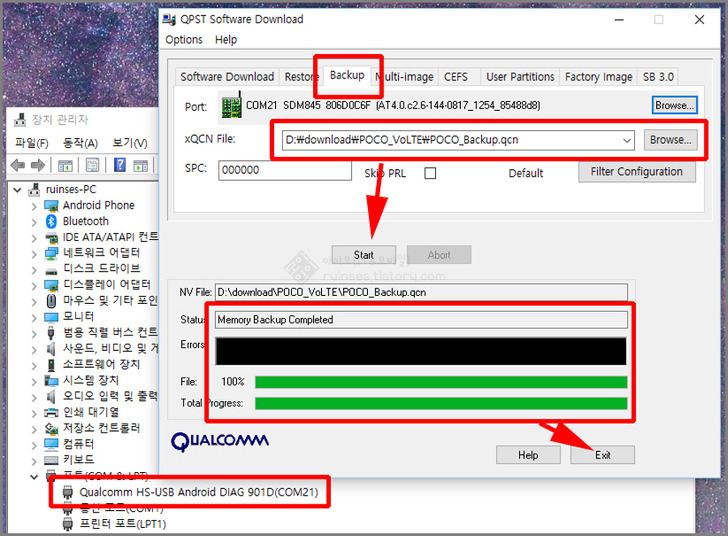Collapse the ruinses-PC root node
Screen dimensions: 728x536
[18, 190]
